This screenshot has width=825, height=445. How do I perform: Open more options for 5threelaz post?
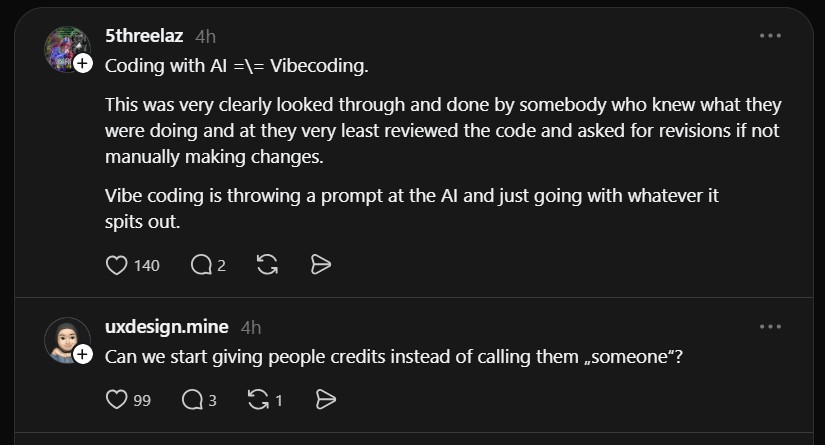[770, 36]
